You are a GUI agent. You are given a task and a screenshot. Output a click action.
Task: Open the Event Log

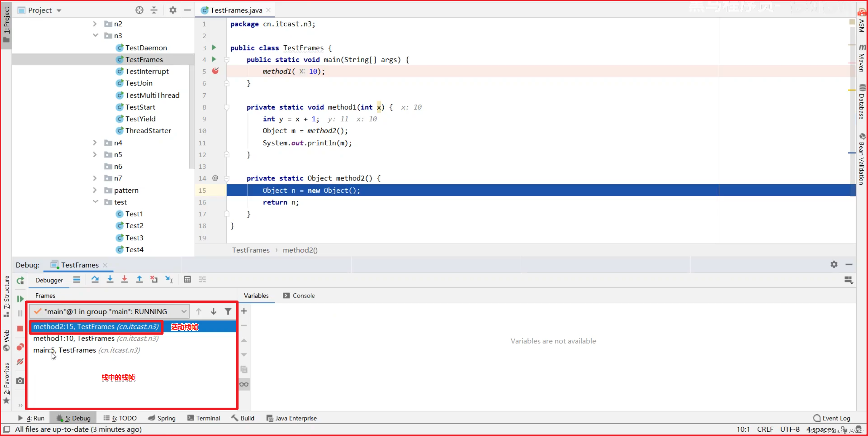[x=832, y=418]
